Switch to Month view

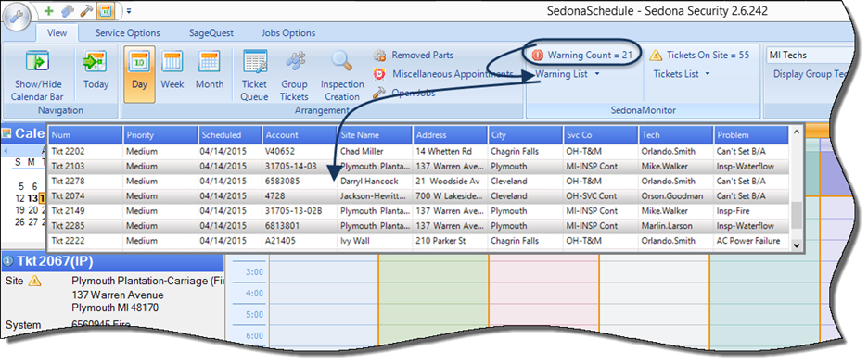pos(210,69)
